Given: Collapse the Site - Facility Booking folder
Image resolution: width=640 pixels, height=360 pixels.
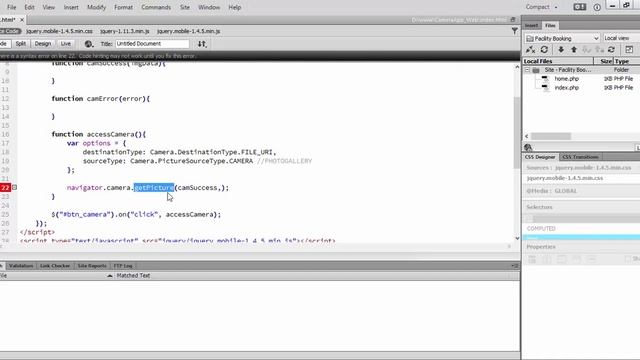Looking at the screenshot, I should pos(527,70).
